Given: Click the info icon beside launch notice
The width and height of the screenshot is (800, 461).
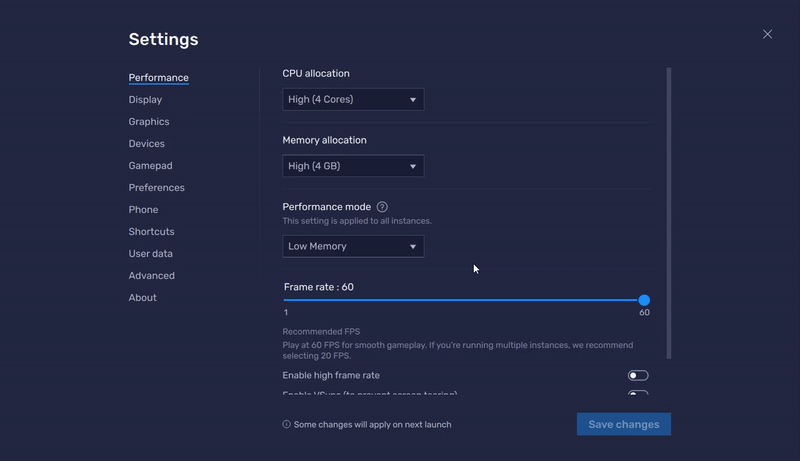Looking at the screenshot, I should (287, 425).
